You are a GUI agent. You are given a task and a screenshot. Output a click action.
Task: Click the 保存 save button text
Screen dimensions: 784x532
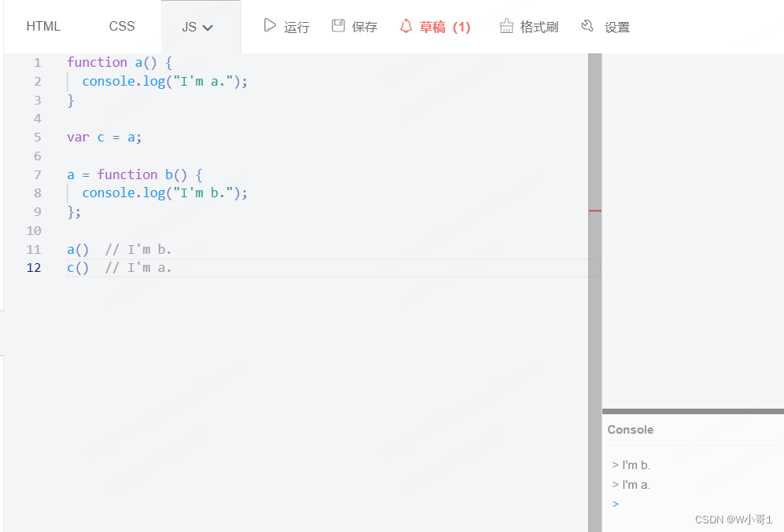365,27
